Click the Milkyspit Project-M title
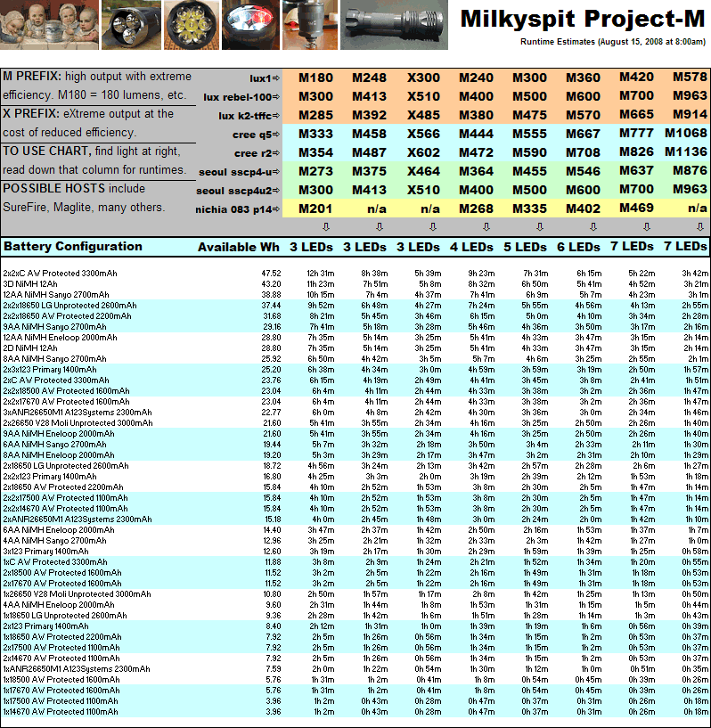 (x=583, y=20)
